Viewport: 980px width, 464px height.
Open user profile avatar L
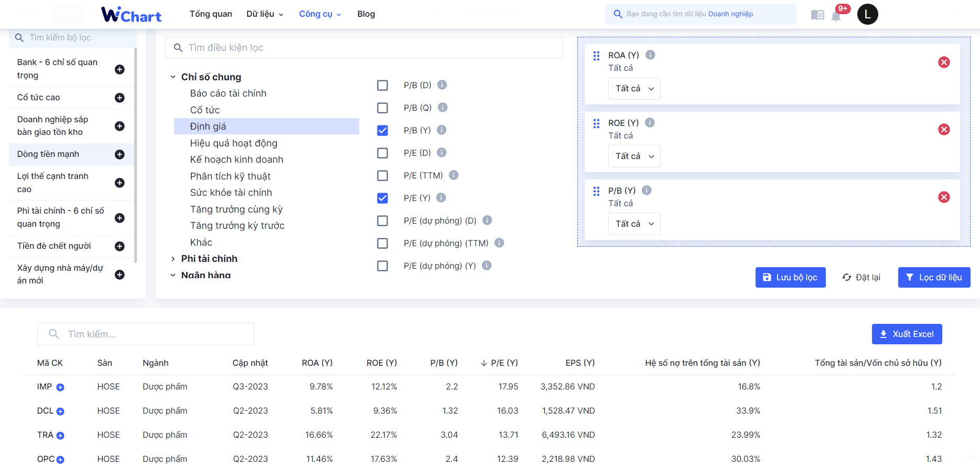pos(867,14)
